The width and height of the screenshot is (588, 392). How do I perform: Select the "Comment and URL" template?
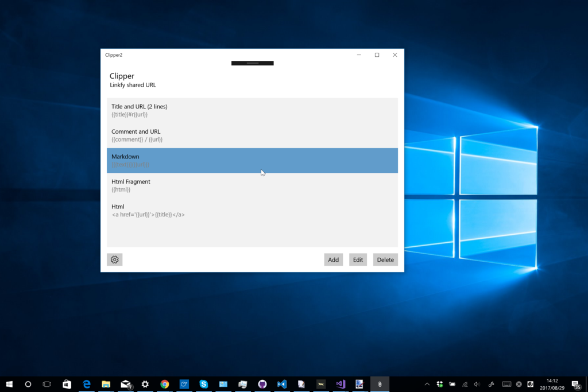pos(253,135)
